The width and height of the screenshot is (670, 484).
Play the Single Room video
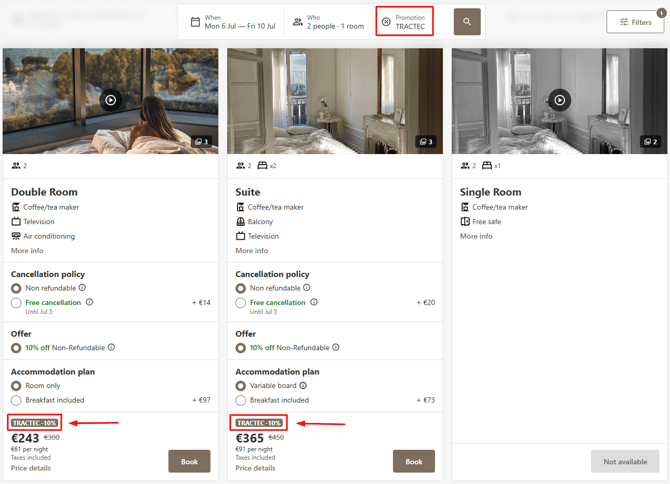559,100
